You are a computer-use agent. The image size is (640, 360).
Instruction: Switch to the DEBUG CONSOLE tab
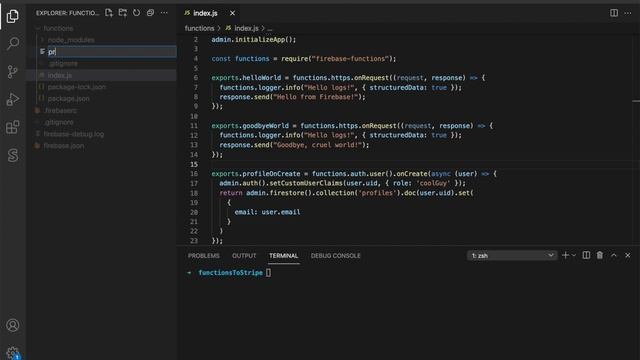336,256
